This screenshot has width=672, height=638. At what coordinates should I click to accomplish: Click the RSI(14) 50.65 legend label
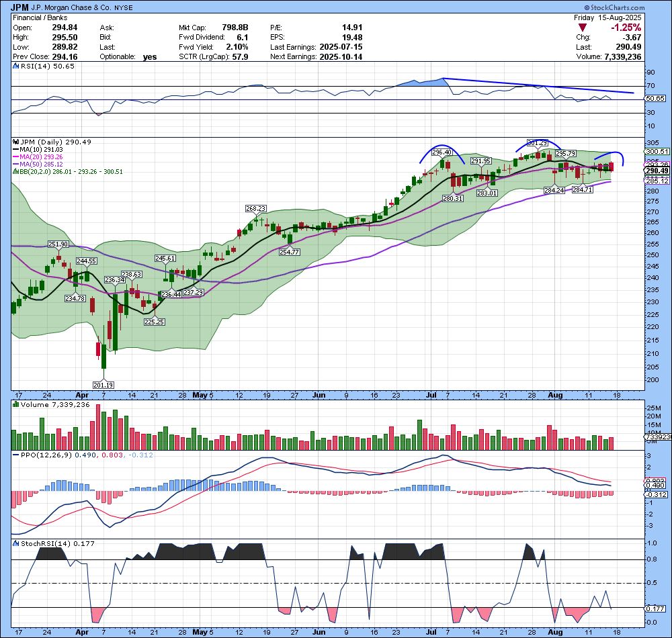click(47, 66)
